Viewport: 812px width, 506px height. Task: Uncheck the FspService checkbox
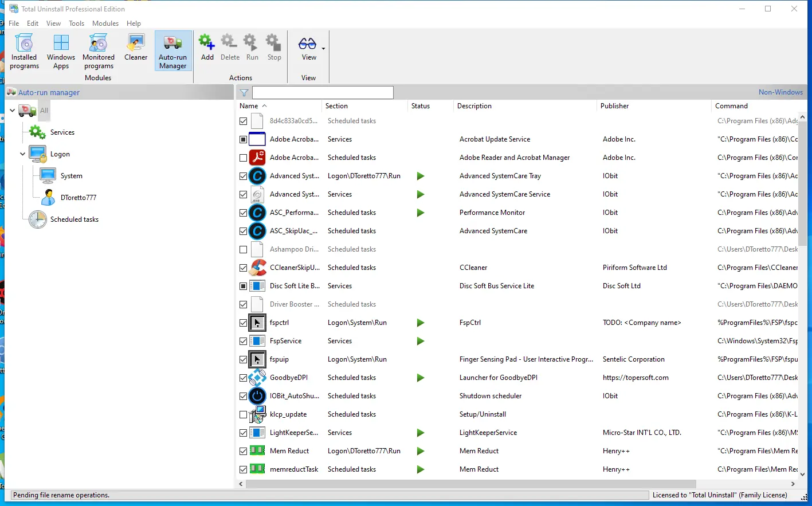coord(244,341)
